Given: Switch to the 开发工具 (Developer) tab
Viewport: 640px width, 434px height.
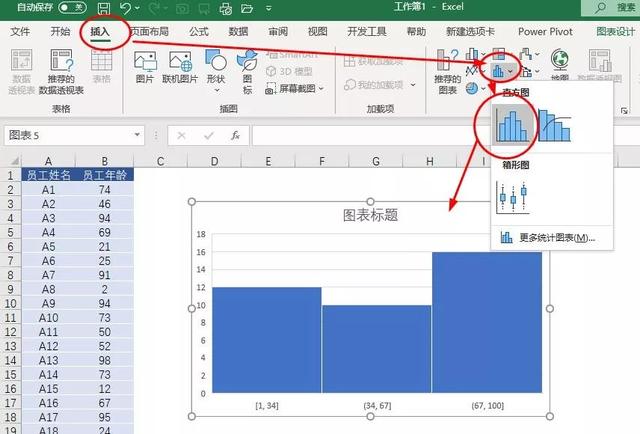Looking at the screenshot, I should pos(367,31).
